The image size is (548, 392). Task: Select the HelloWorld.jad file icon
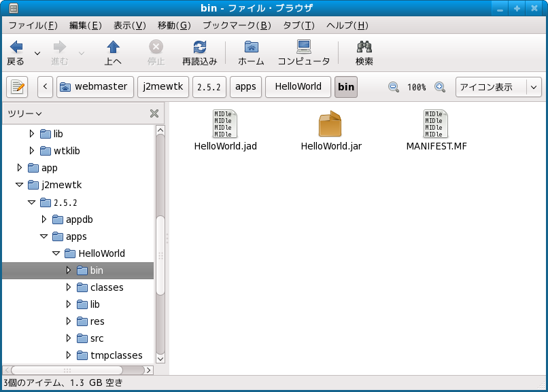[225, 124]
